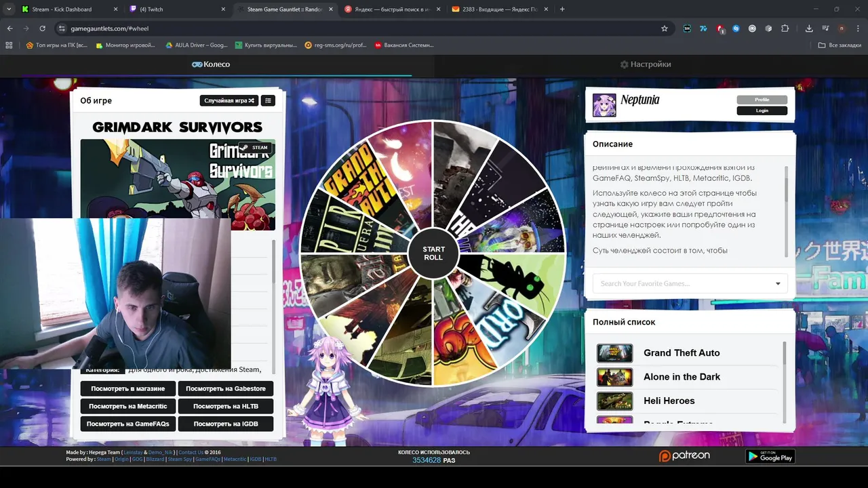Select Alone in the Dark list entry
This screenshot has height=488, width=868.
[x=682, y=377]
